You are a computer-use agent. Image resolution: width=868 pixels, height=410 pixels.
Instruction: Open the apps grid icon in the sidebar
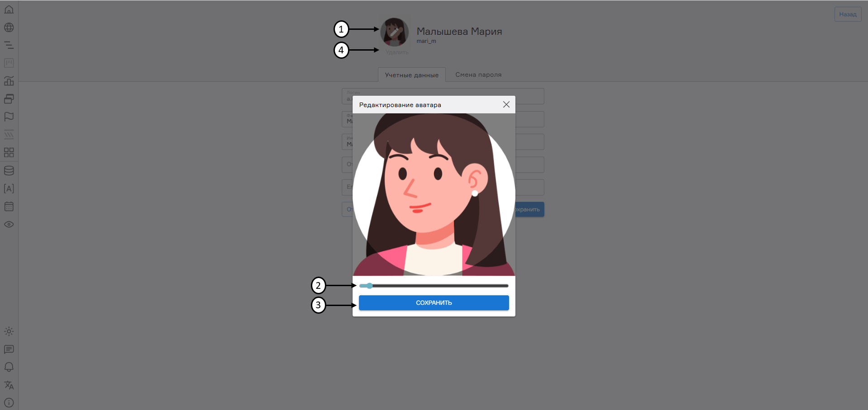(x=9, y=153)
